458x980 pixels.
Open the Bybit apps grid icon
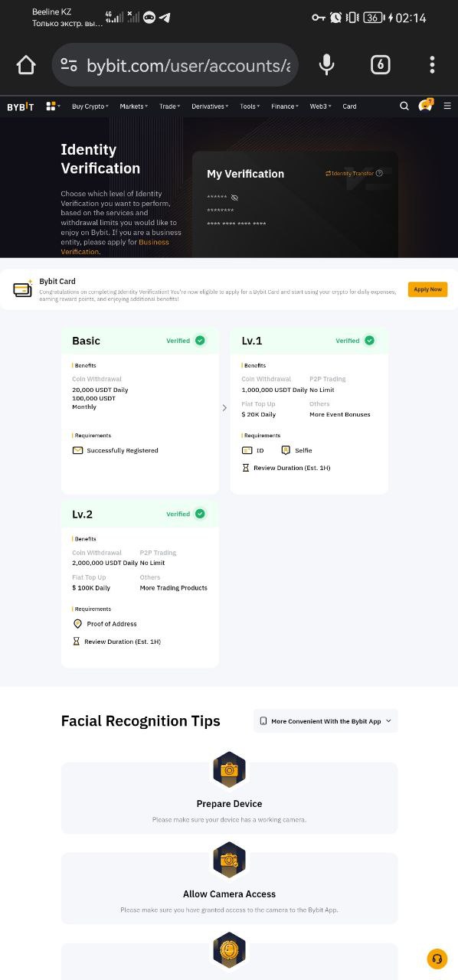point(53,106)
